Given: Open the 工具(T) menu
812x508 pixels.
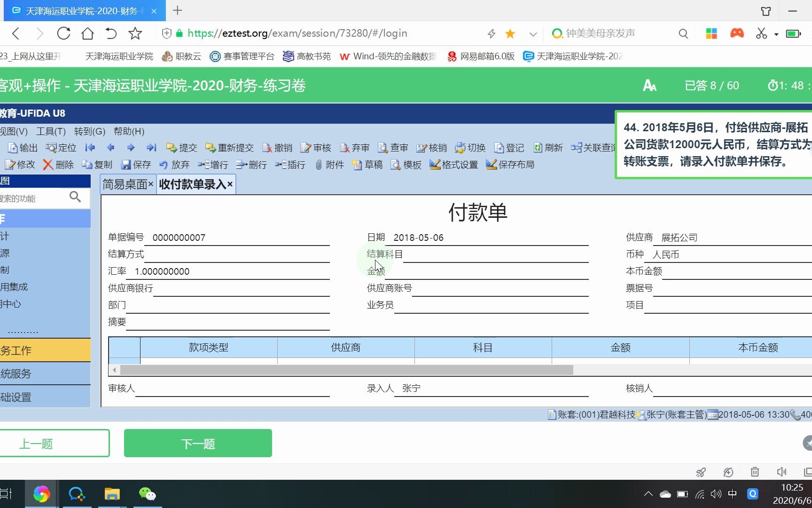Looking at the screenshot, I should coord(50,131).
